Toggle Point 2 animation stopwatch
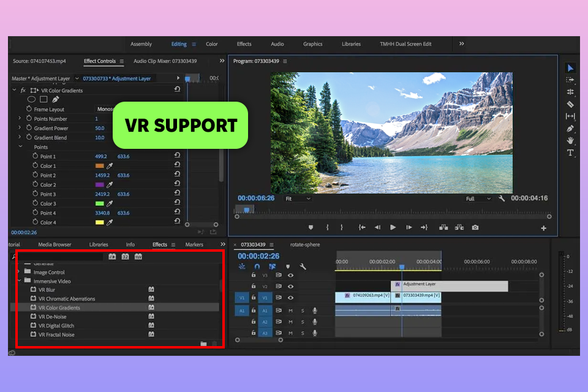588x392 pixels. point(36,175)
